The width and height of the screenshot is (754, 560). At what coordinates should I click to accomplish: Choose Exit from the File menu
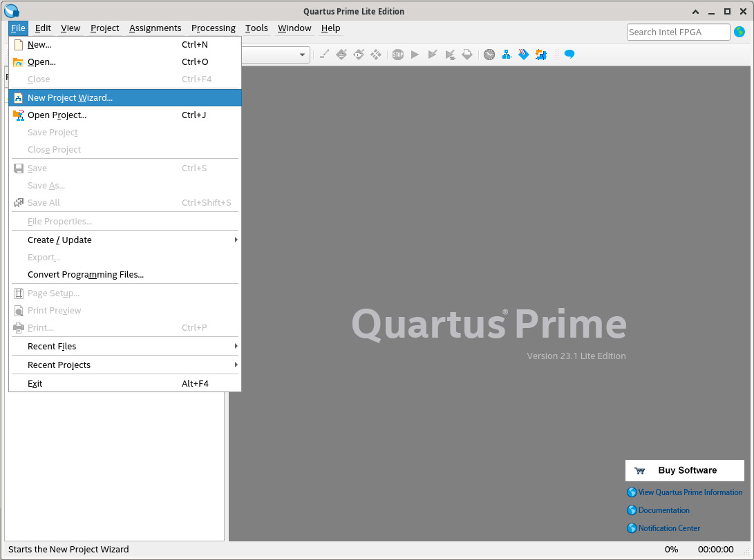pyautogui.click(x=125, y=384)
